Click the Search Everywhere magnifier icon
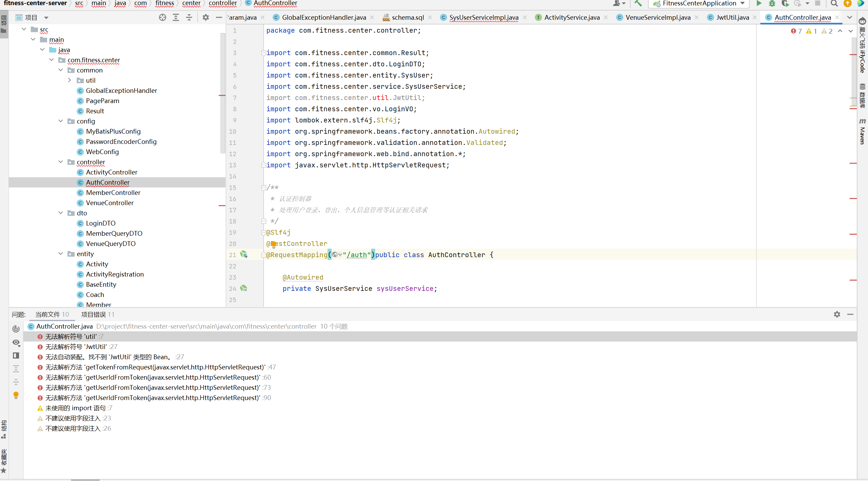Image resolution: width=868 pixels, height=481 pixels. click(x=834, y=3)
